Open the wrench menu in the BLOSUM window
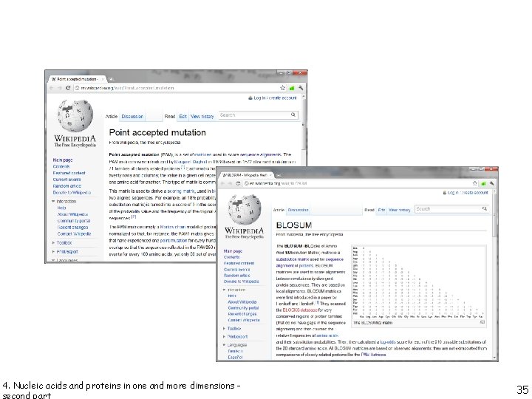The width and height of the screenshot is (532, 399). (x=491, y=183)
